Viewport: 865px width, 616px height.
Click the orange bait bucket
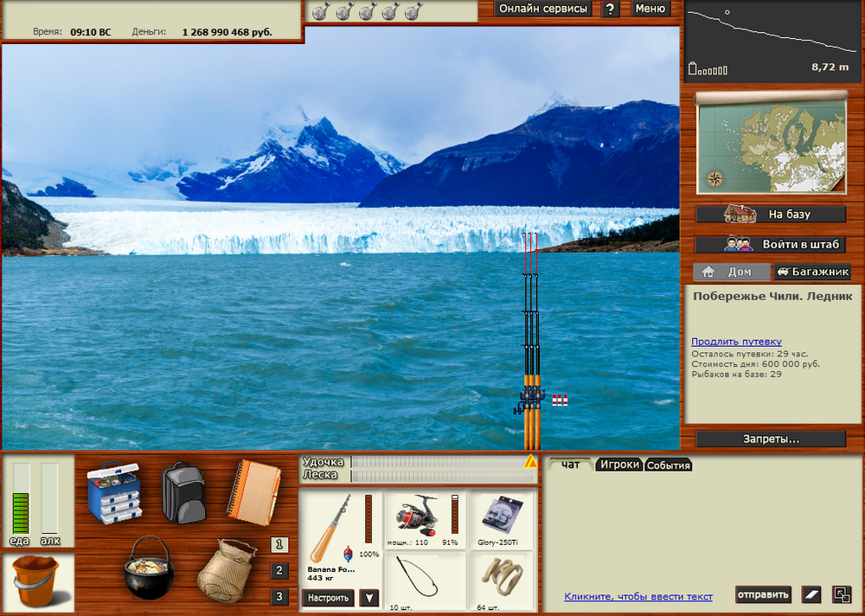36,580
